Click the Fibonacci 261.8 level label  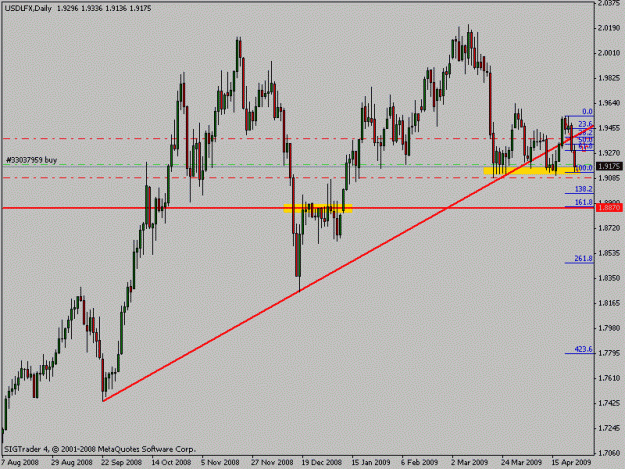[x=584, y=259]
